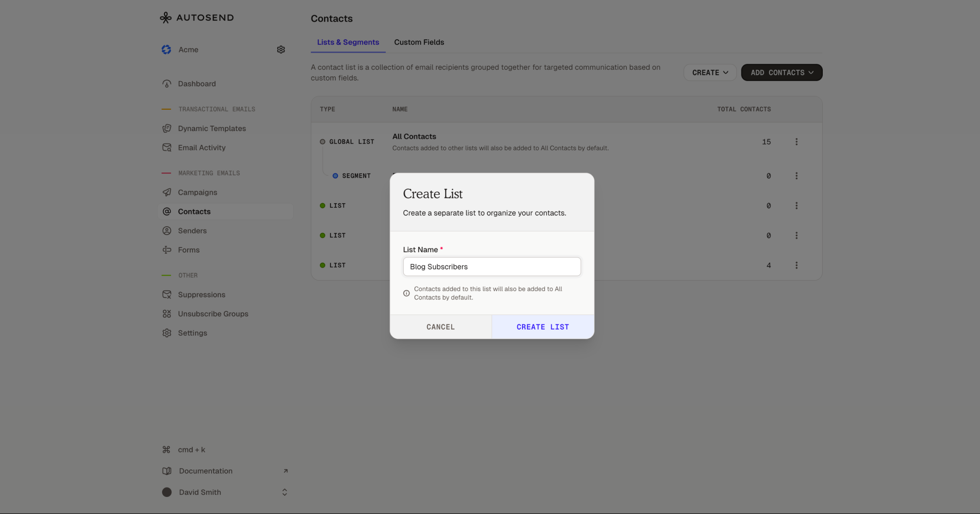The image size is (980, 514).
Task: Open the Dashboard from the sidebar icon
Action: [167, 83]
